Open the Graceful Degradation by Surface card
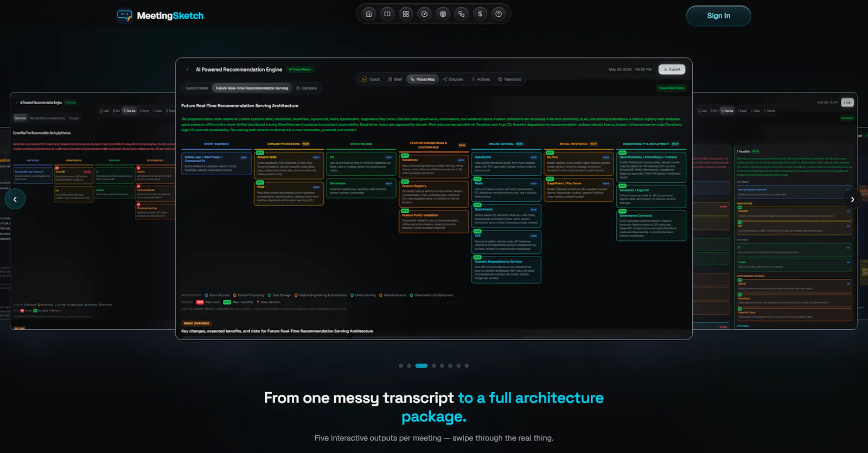Viewport: 868px width, 453px height. tap(507, 270)
